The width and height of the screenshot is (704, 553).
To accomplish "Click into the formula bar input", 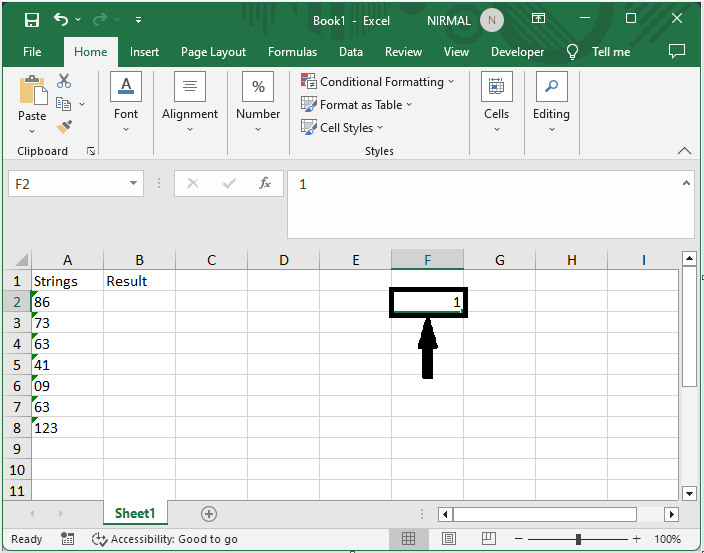I will click(484, 204).
